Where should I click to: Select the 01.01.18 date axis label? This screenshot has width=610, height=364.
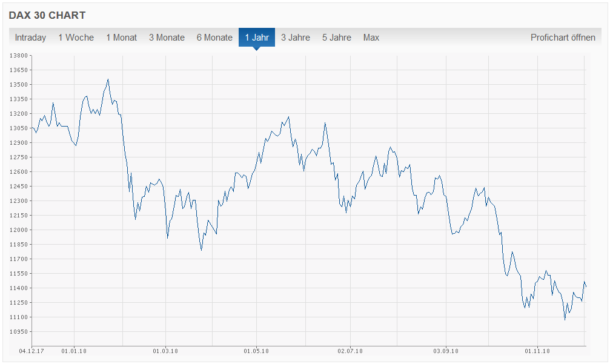tap(73, 351)
